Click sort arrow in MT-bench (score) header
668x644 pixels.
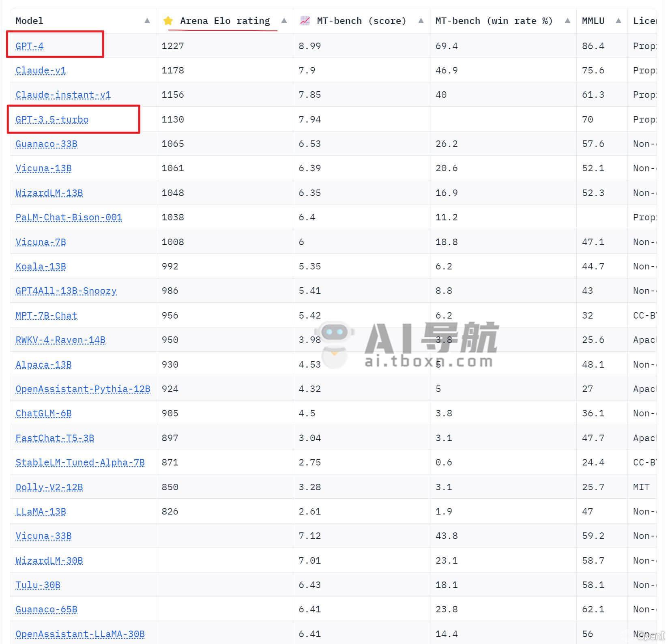pyautogui.click(x=421, y=21)
